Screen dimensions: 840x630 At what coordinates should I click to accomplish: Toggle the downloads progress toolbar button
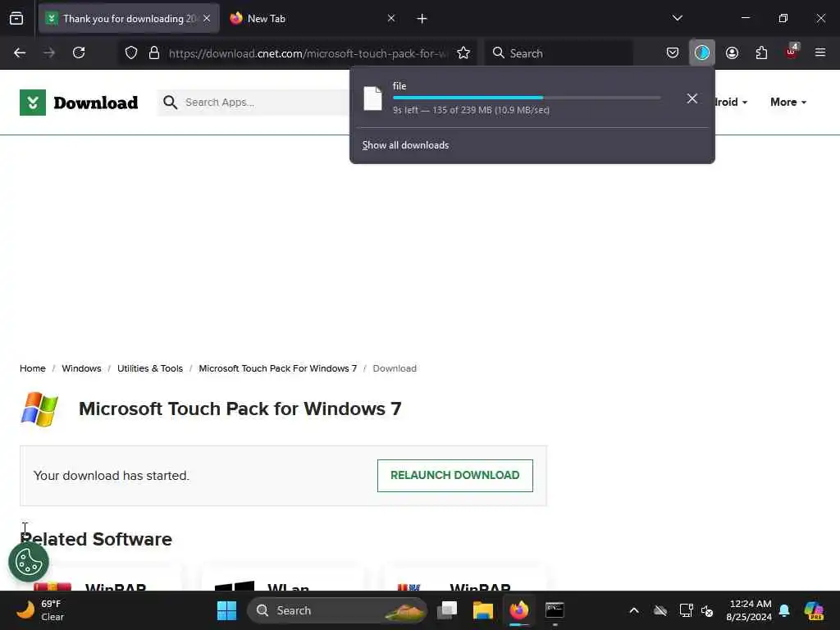(702, 52)
